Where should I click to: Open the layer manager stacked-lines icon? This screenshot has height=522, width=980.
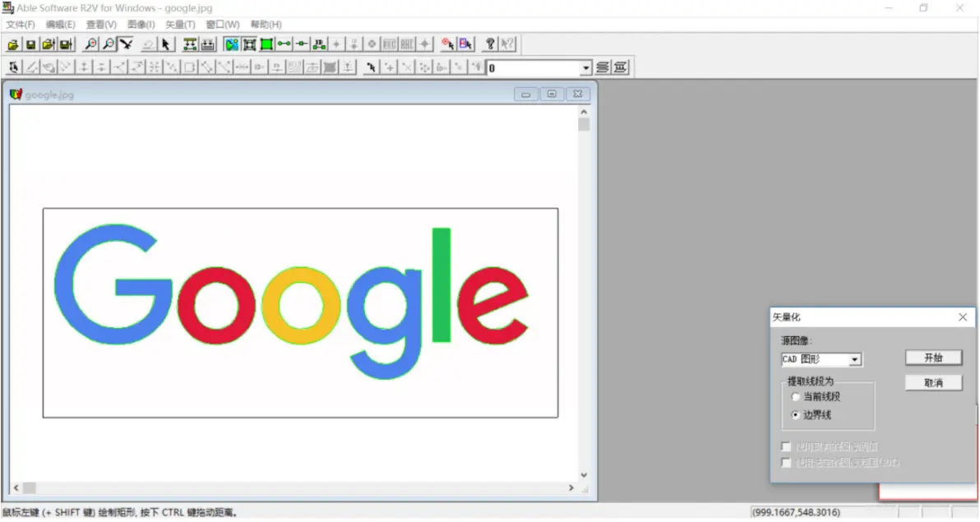[x=603, y=67]
